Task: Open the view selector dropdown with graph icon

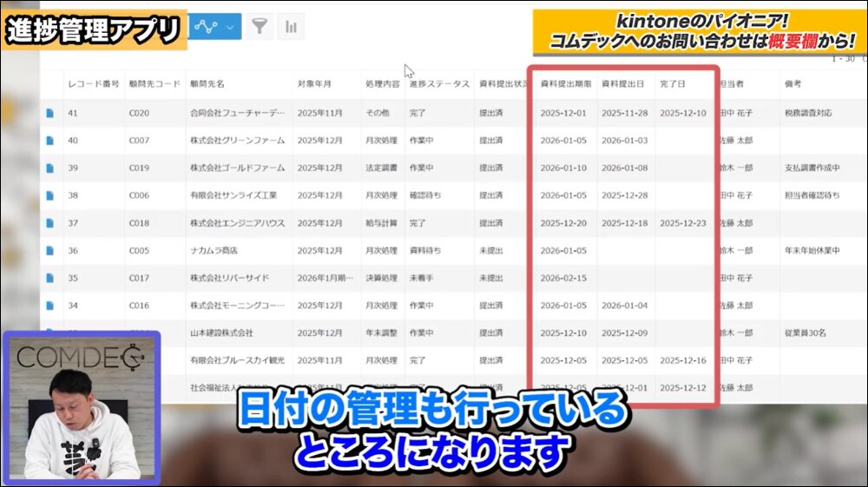Action: (214, 26)
